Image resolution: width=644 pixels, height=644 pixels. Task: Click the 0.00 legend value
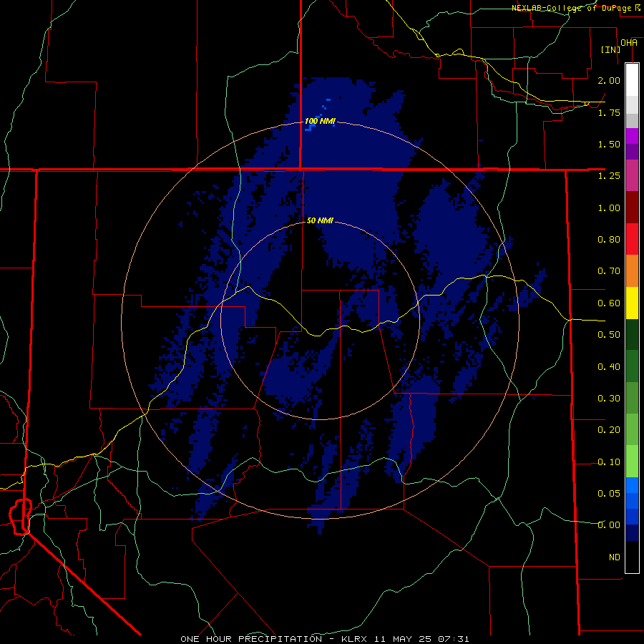point(609,525)
